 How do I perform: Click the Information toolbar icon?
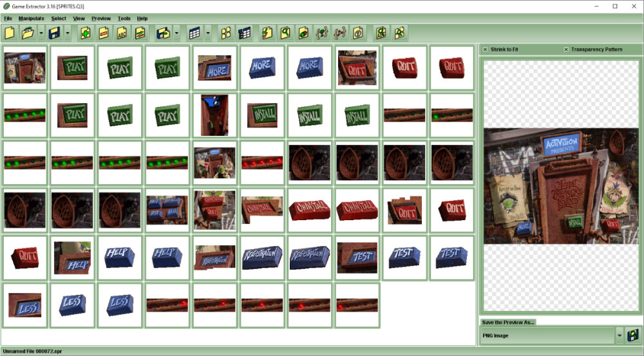[358, 33]
